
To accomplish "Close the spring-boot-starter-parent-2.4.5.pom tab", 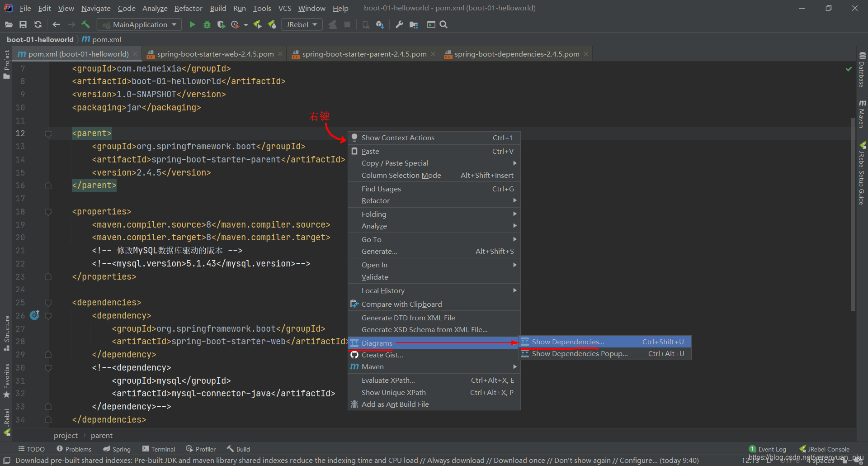I will tap(433, 54).
